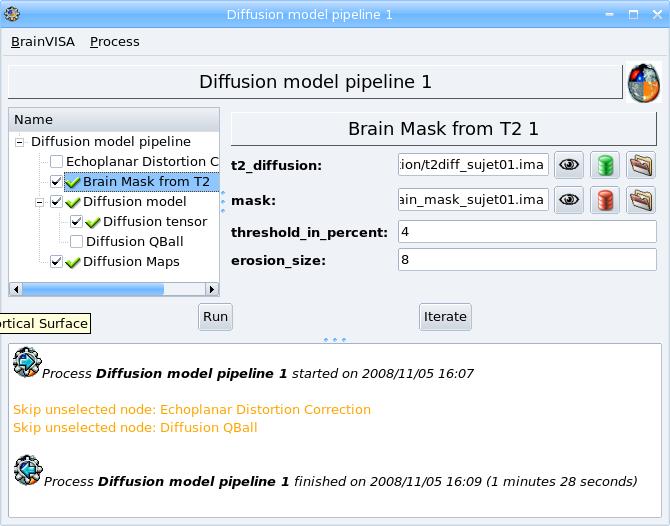This screenshot has width=670, height=526.
Task: Click green checkmark on Brain Mask from T2
Action: point(73,182)
